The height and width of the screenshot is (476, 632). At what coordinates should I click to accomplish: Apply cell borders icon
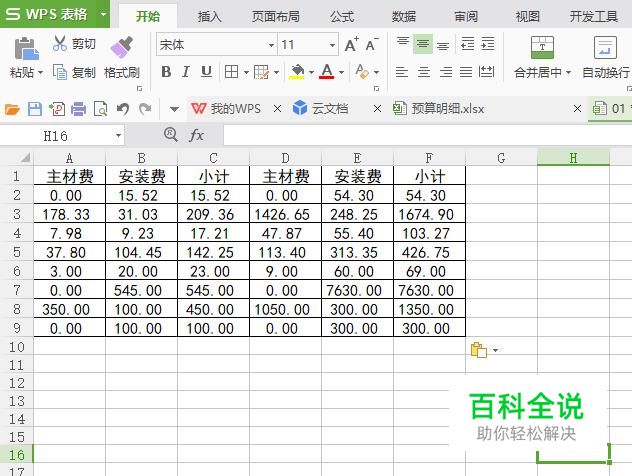(231, 72)
